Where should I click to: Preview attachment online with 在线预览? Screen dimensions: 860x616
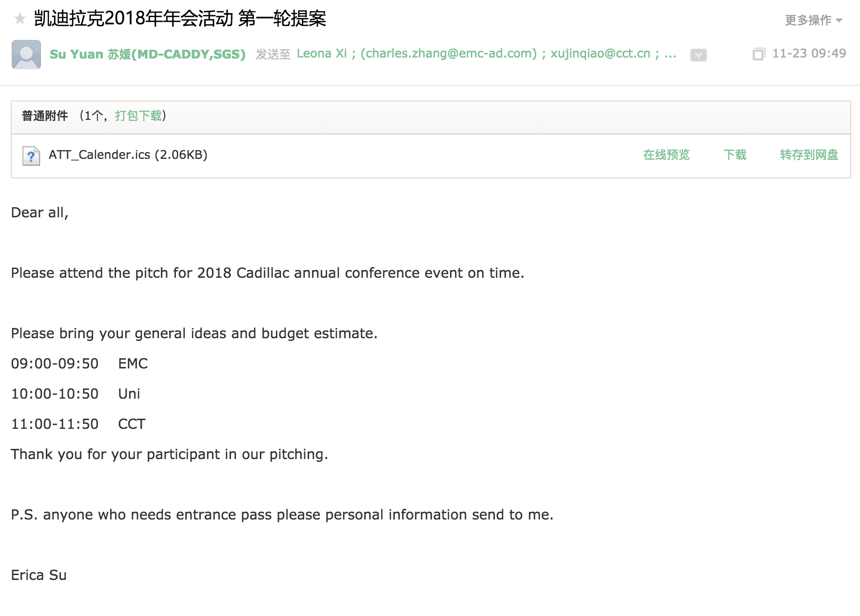tap(666, 155)
